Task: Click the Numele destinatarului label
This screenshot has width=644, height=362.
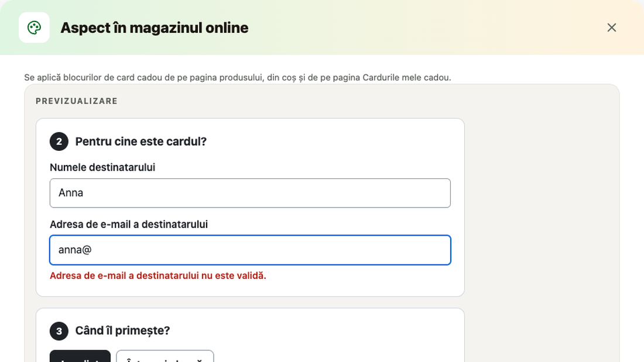Action: [x=102, y=167]
